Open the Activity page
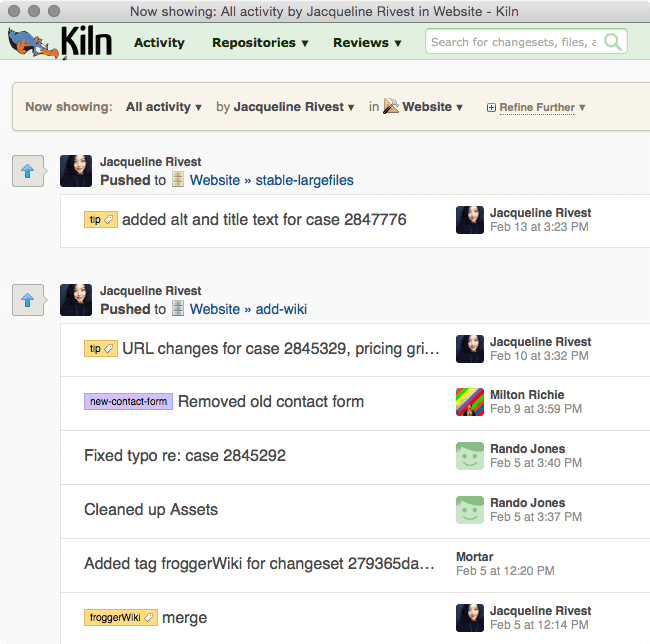The width and height of the screenshot is (650, 644). tap(159, 43)
